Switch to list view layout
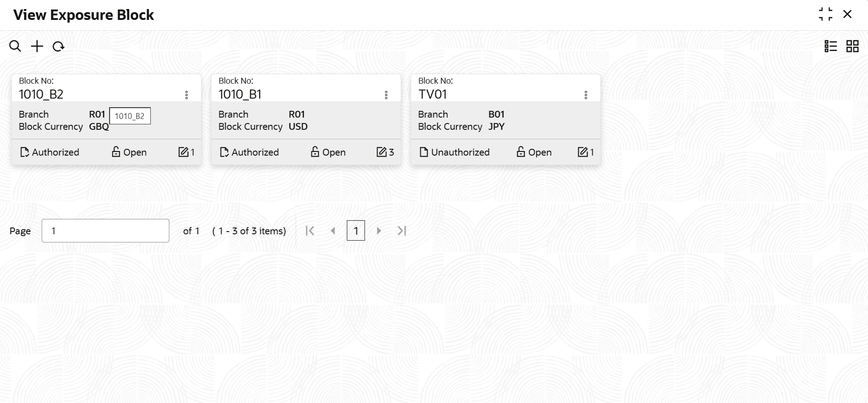868x403 pixels. pyautogui.click(x=830, y=46)
